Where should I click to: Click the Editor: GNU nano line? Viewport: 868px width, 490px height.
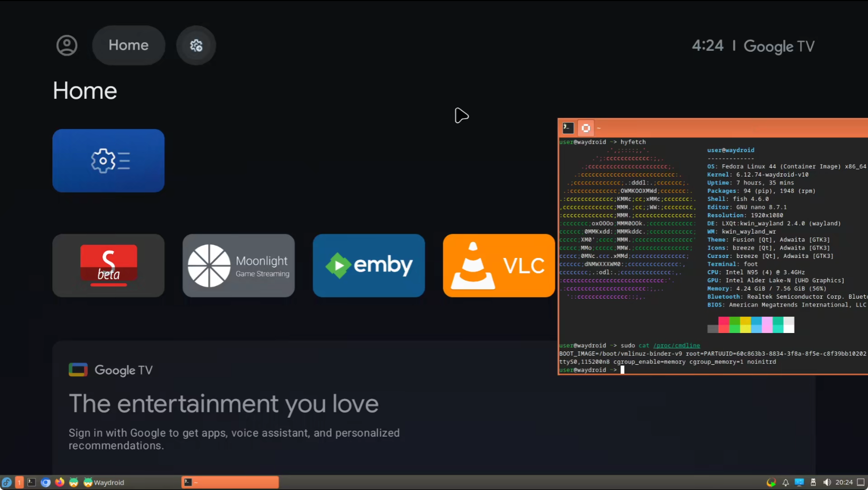[x=747, y=207]
